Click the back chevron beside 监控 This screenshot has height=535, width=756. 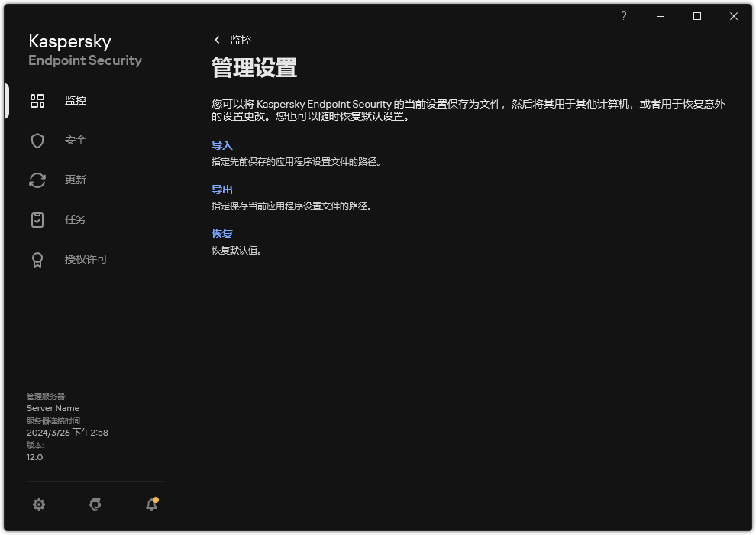[x=216, y=40]
